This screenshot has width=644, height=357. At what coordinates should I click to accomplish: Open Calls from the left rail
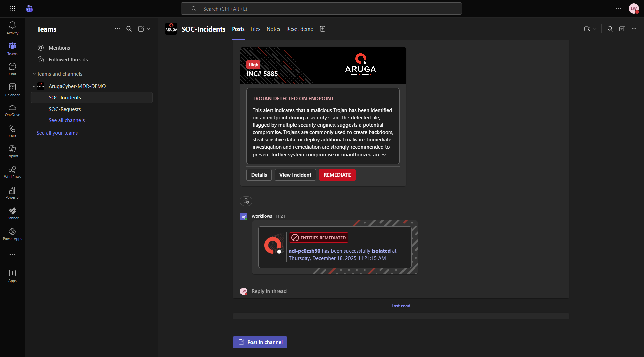point(12,131)
